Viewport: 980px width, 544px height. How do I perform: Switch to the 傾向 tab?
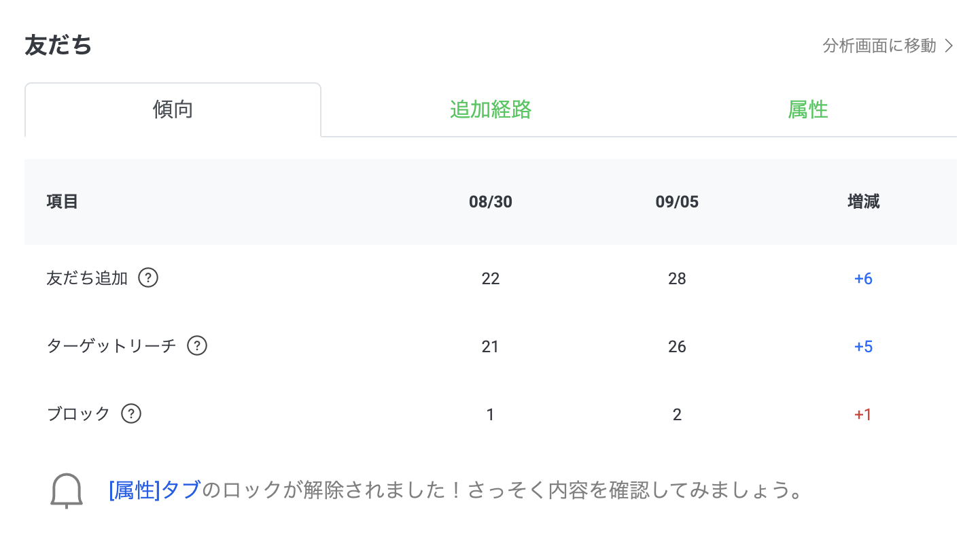click(x=173, y=110)
